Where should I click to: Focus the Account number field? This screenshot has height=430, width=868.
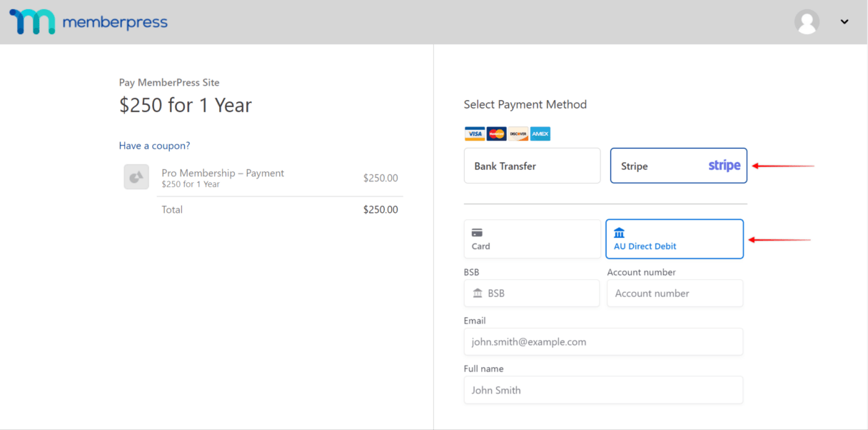click(x=675, y=293)
